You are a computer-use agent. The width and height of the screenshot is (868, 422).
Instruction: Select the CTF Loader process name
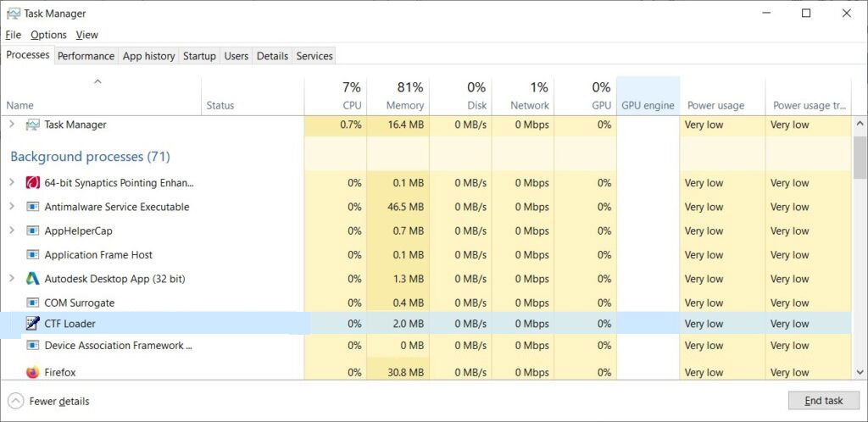pos(70,324)
